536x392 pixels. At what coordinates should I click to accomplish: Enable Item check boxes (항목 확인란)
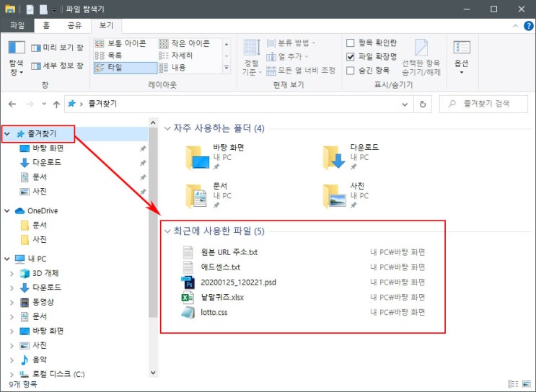(372, 43)
